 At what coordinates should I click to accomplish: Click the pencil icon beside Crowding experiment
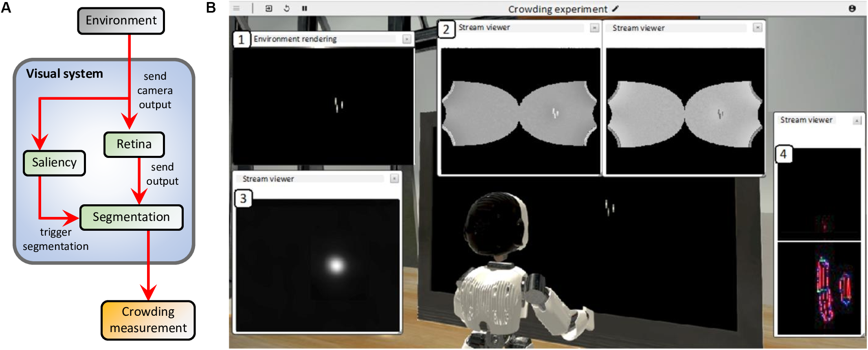pyautogui.click(x=615, y=9)
